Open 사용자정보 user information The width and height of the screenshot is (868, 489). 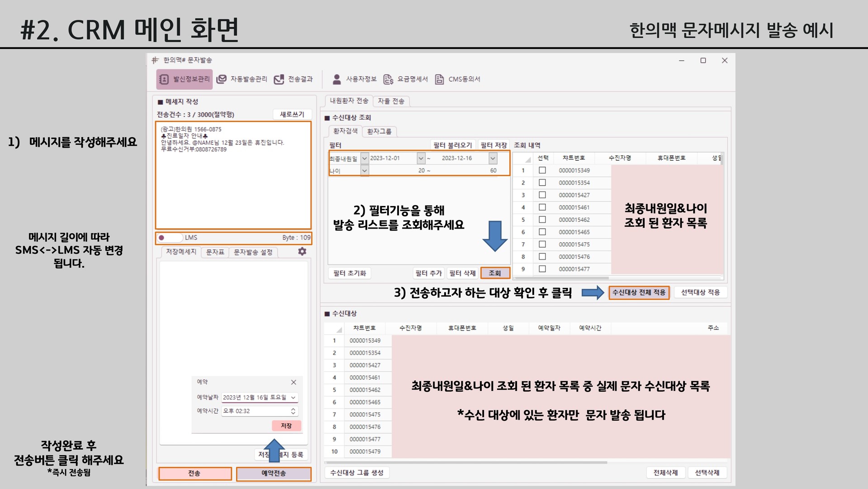(x=355, y=79)
